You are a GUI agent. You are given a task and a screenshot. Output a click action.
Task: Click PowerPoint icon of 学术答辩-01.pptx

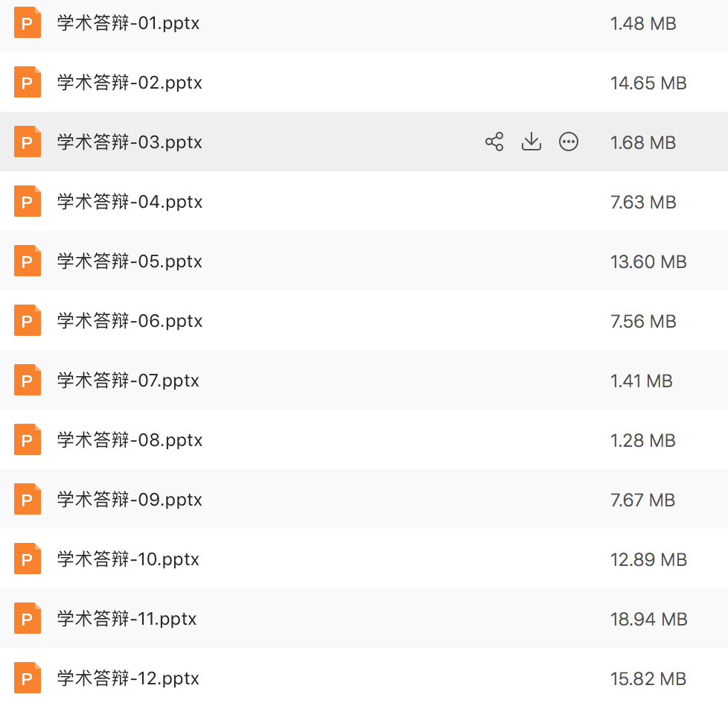coord(28,22)
